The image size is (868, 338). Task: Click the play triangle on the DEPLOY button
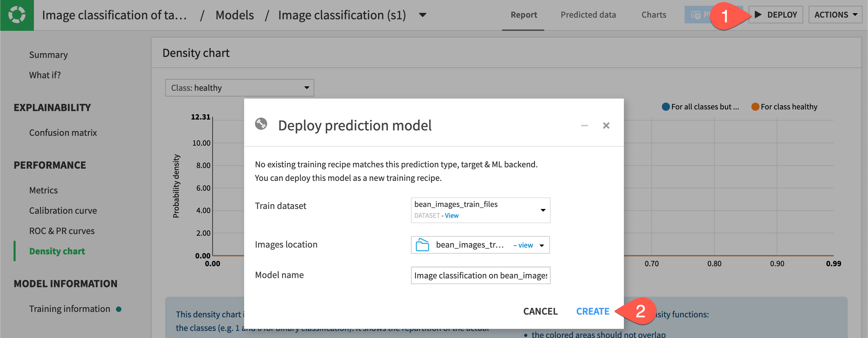point(758,15)
